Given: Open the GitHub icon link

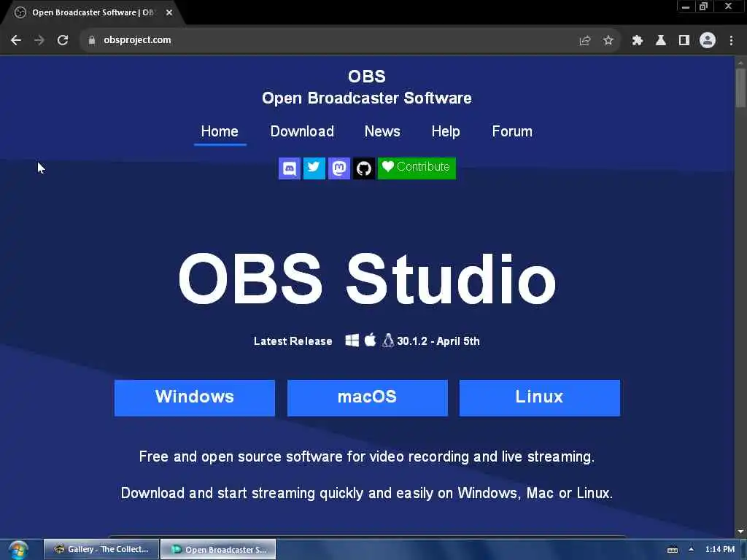Looking at the screenshot, I should point(364,168).
